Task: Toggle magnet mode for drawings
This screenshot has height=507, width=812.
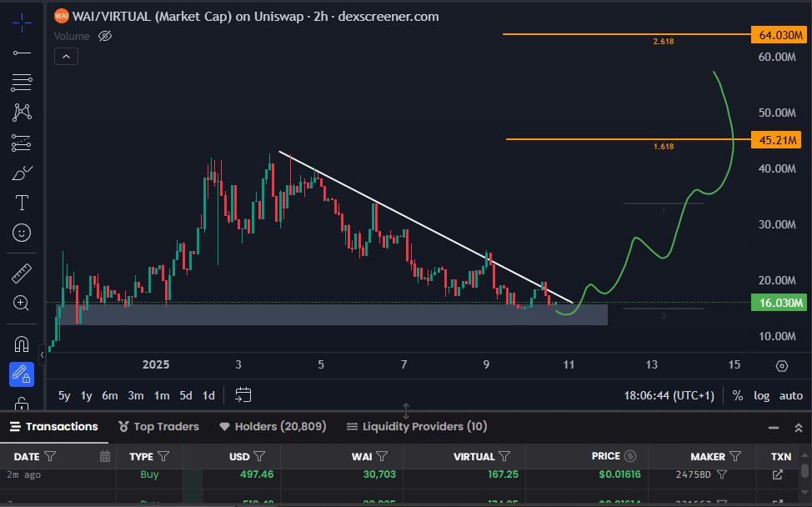Action: point(22,344)
